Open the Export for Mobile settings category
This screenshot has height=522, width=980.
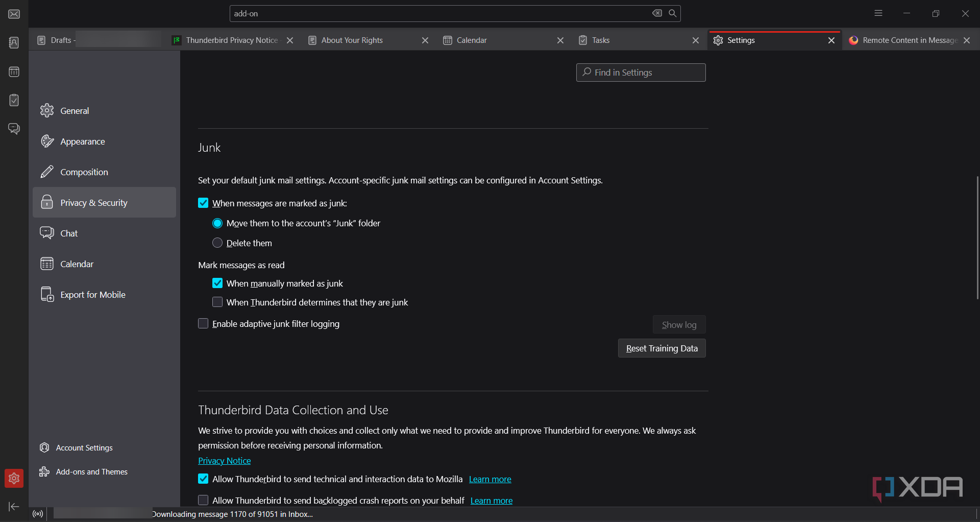click(104, 294)
